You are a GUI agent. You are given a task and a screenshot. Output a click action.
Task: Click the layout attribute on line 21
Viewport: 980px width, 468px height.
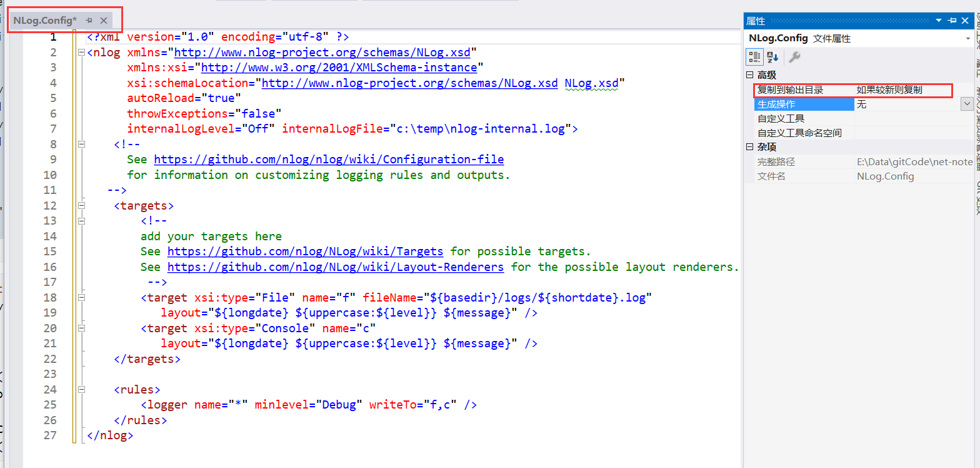[340, 343]
